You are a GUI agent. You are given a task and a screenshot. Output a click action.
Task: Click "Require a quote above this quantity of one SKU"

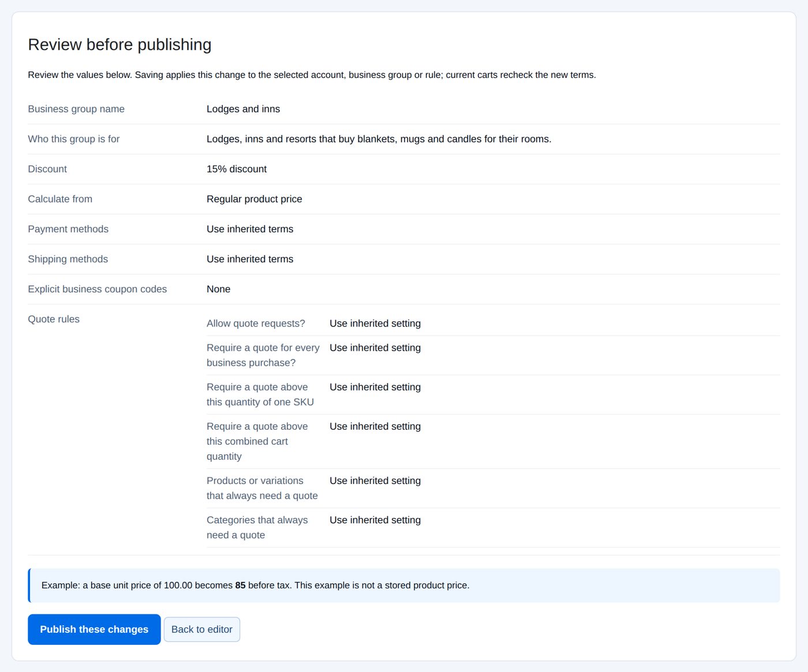pyautogui.click(x=260, y=395)
